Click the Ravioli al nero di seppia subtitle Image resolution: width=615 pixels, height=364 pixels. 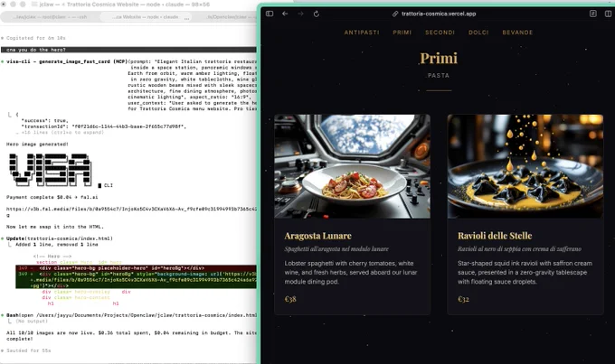519,249
